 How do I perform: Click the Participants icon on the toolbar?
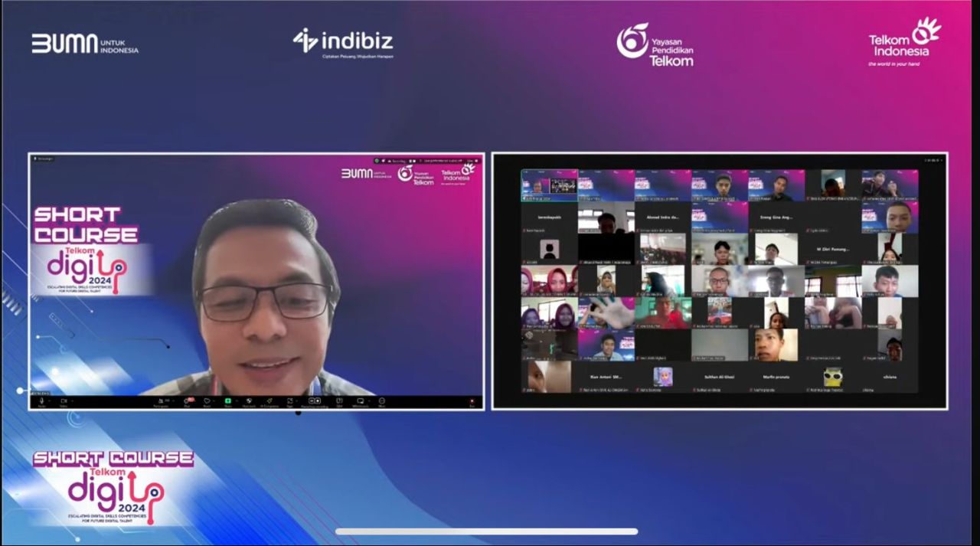(162, 401)
